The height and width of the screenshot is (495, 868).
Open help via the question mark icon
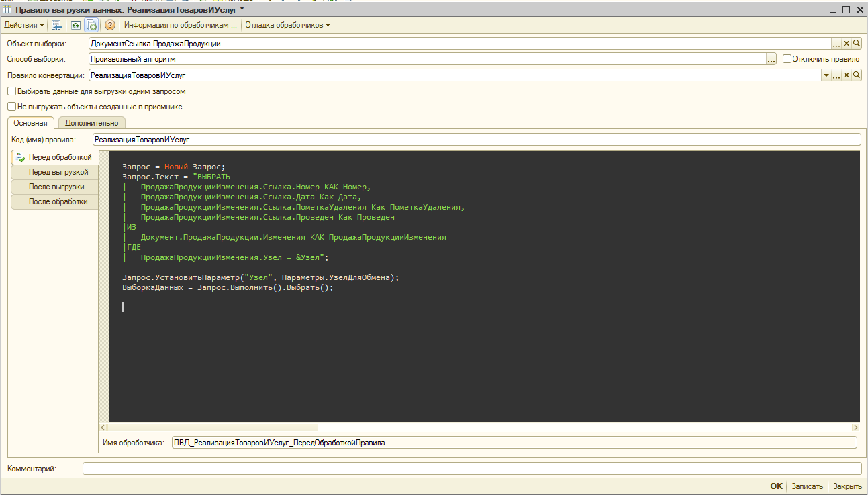pos(110,25)
